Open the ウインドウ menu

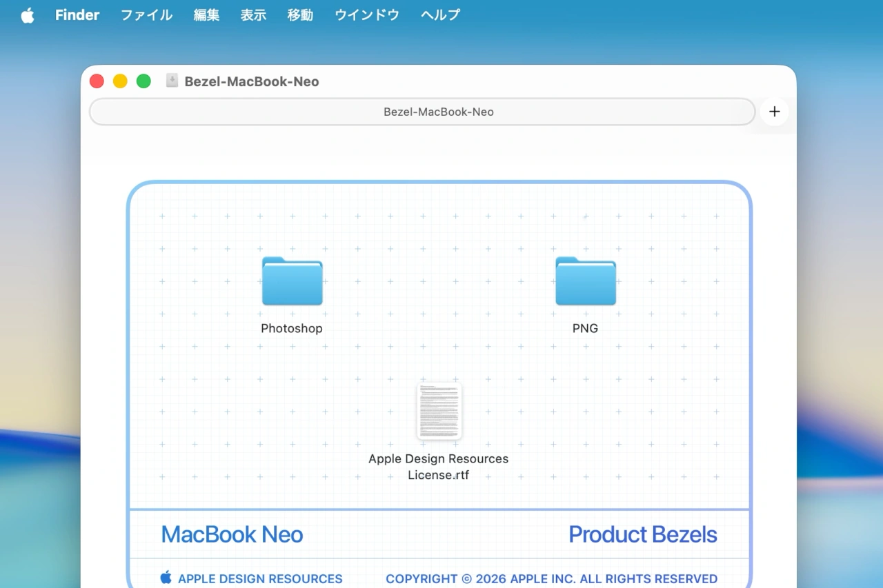366,14
